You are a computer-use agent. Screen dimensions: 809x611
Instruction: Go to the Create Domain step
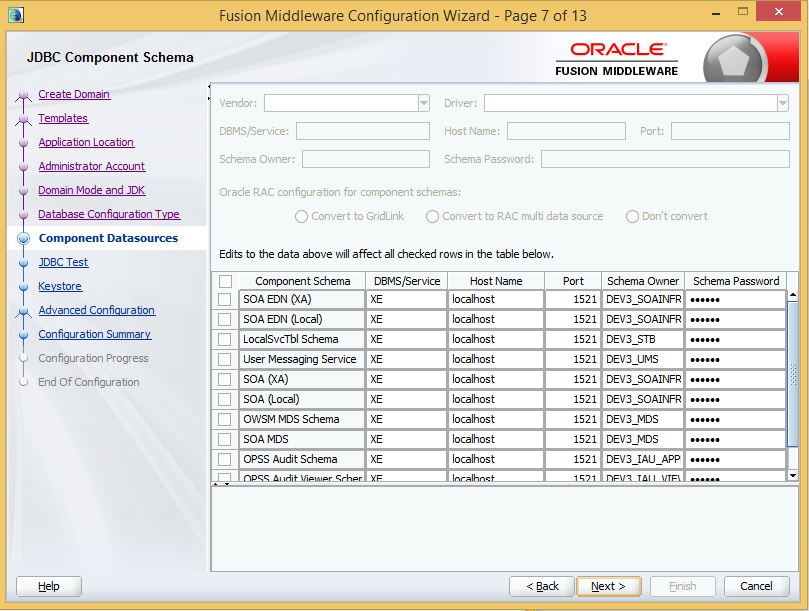point(74,94)
